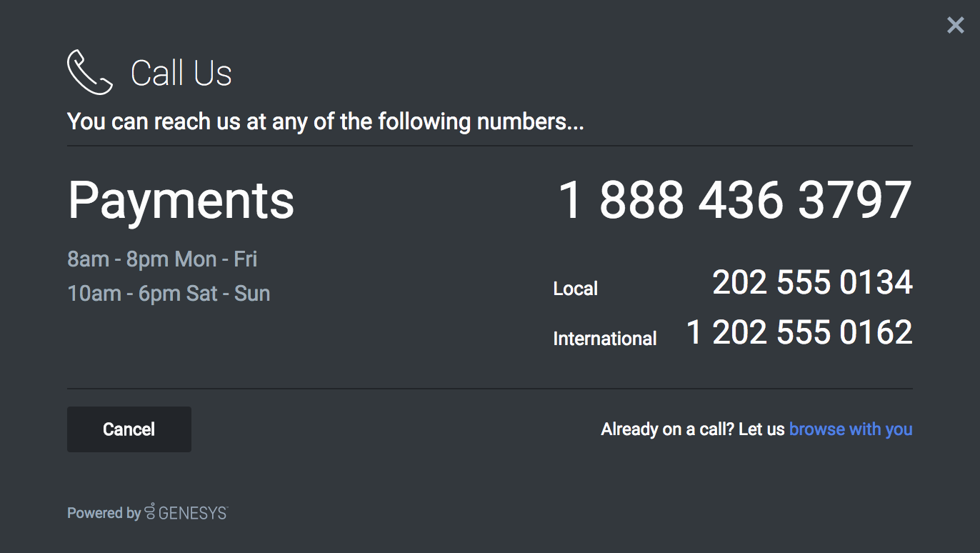This screenshot has width=980, height=553.
Task: Click the 'Already on a call?' text
Action: click(x=668, y=429)
